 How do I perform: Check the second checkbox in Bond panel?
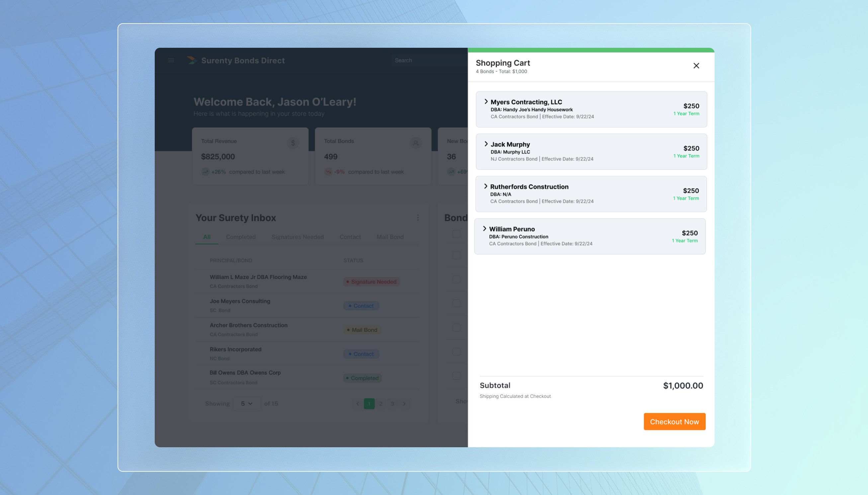pos(456,255)
